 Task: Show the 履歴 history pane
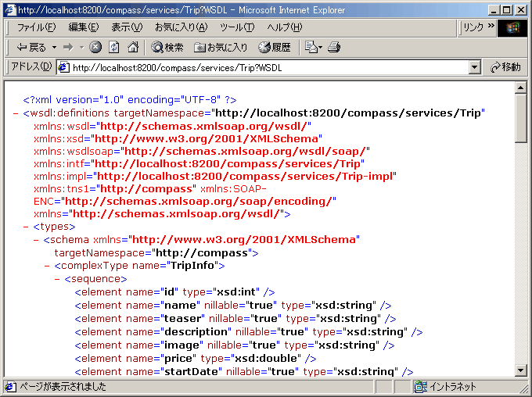275,48
